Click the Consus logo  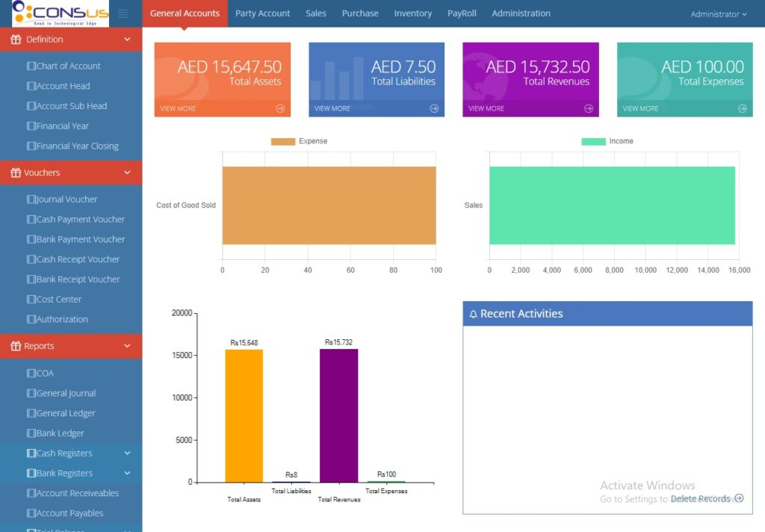click(55, 13)
